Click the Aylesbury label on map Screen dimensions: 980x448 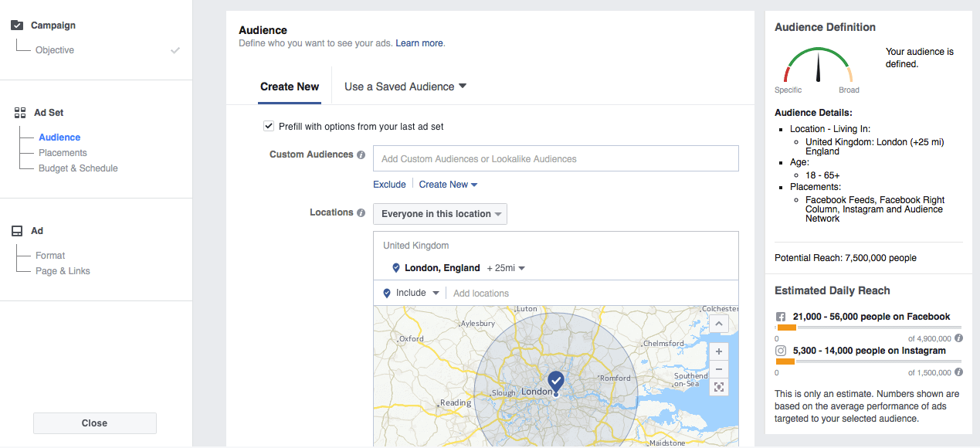477,324
